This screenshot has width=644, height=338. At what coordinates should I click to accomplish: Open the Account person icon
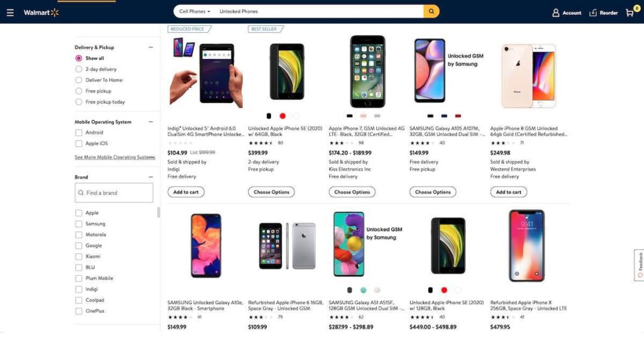click(556, 13)
